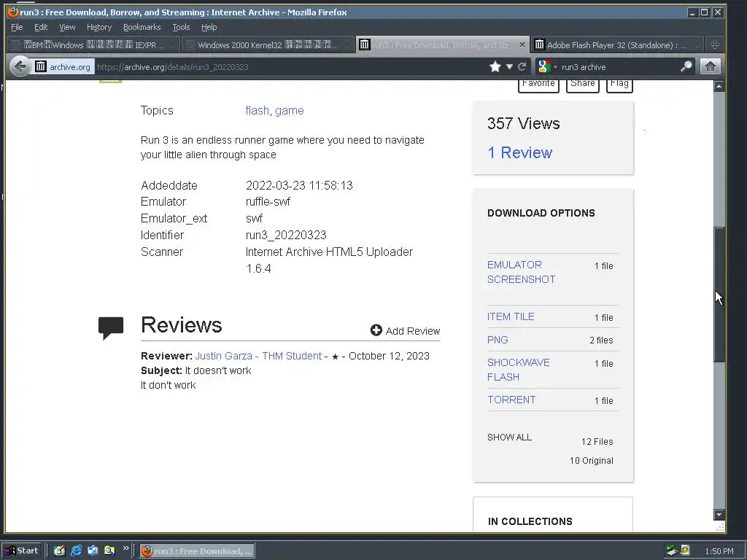Viewport: 747px width, 560px height.
Task: Click SHOW ALL download files
Action: [x=509, y=437]
